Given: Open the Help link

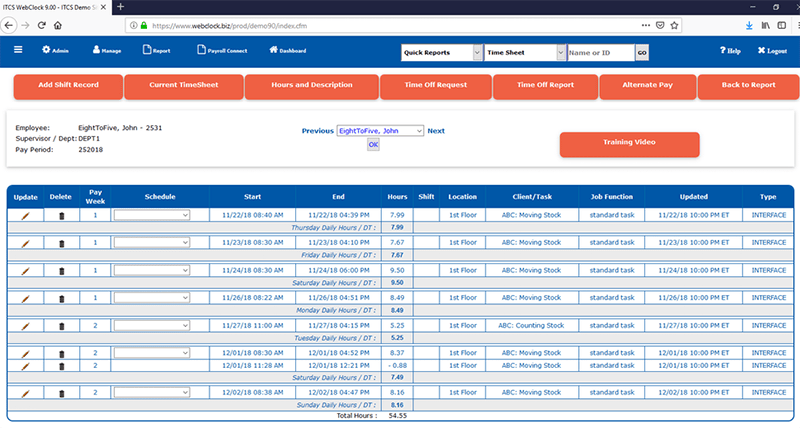Looking at the screenshot, I should (730, 51).
